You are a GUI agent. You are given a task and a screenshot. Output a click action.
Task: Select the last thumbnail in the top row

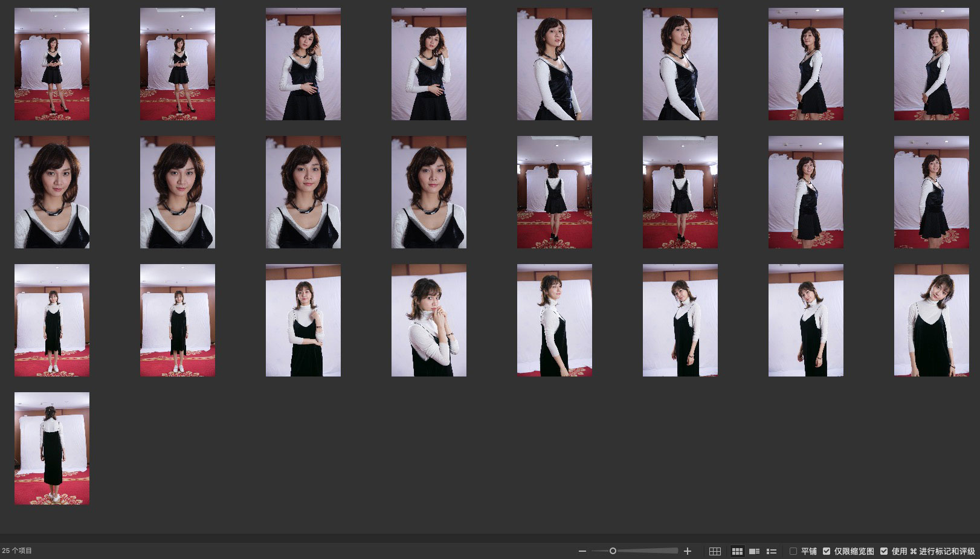tap(932, 64)
